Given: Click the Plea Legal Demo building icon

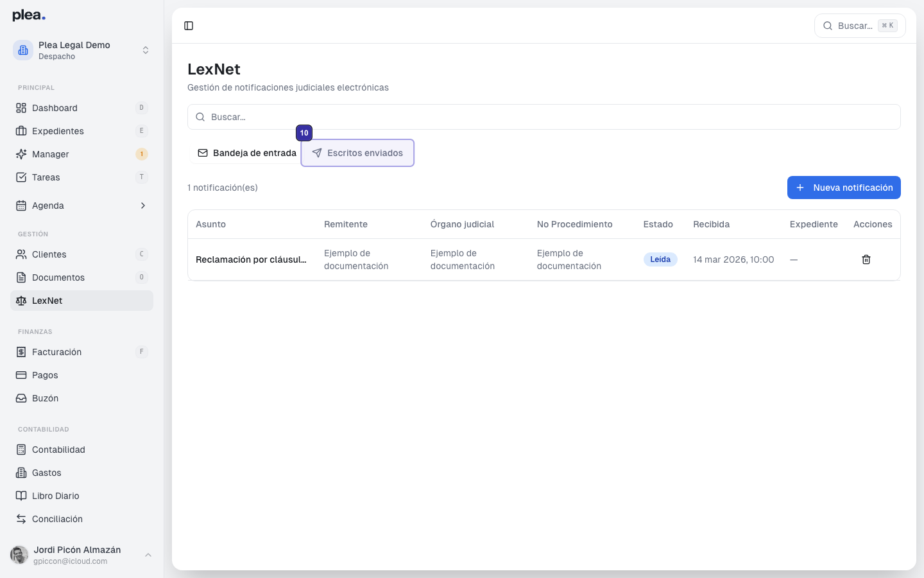Looking at the screenshot, I should 23,50.
